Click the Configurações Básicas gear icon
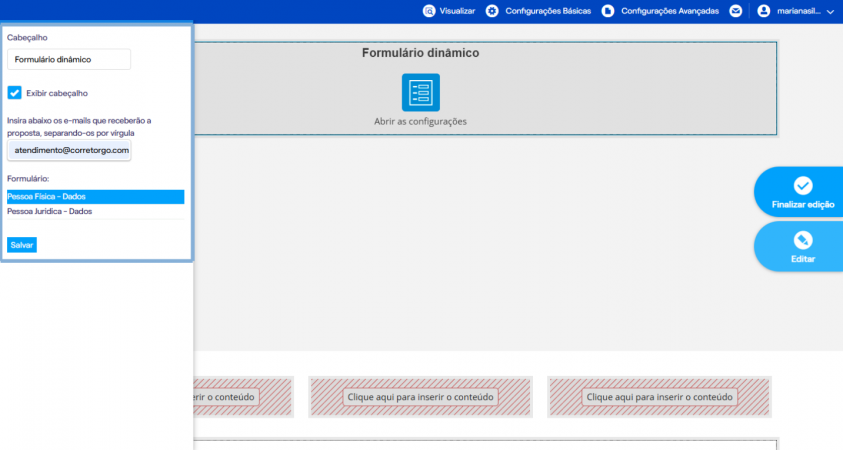Screen dimensions: 843x450 pos(492,11)
